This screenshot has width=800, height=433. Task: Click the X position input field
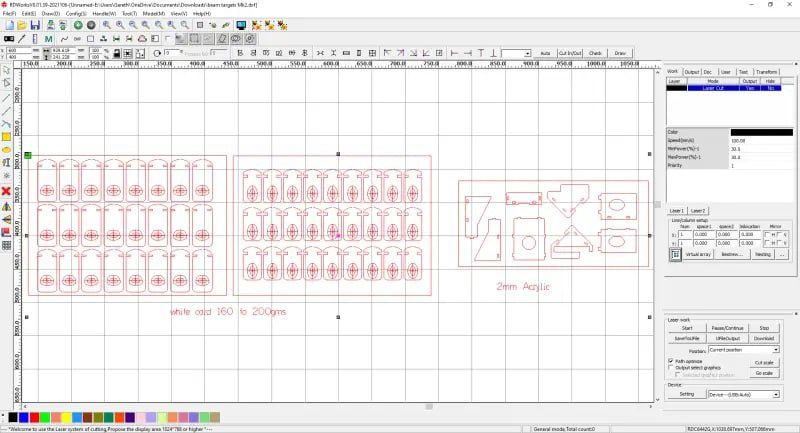pos(19,50)
